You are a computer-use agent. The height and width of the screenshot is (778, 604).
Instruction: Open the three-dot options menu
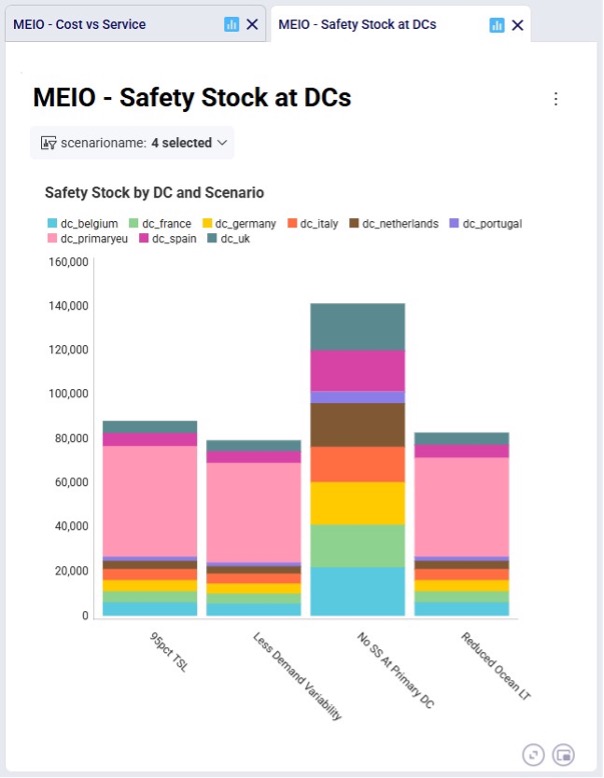556,99
